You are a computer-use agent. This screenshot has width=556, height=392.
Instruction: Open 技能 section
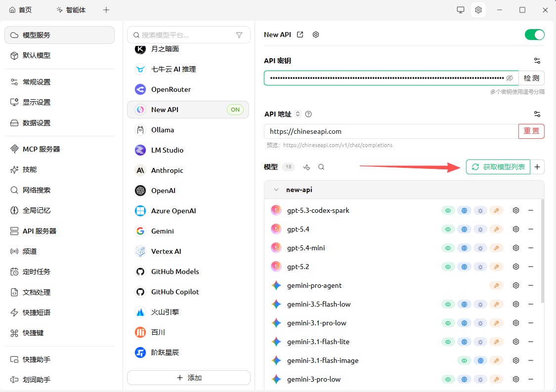click(x=60, y=170)
